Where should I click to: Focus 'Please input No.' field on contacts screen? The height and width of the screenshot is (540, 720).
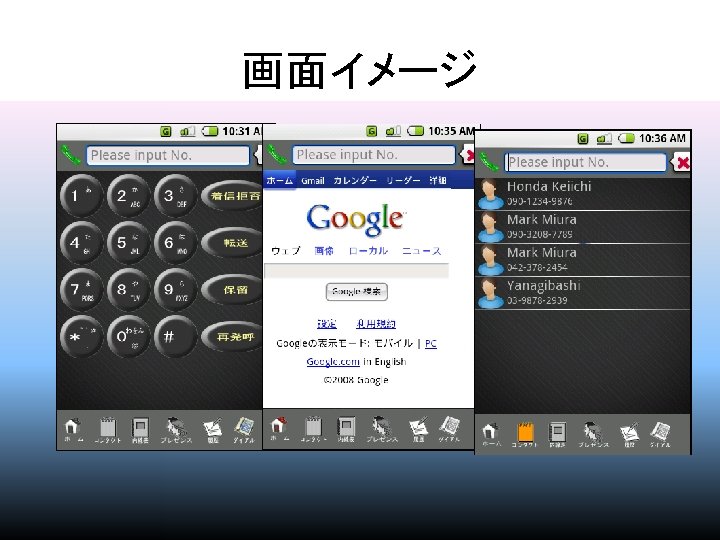[585, 162]
